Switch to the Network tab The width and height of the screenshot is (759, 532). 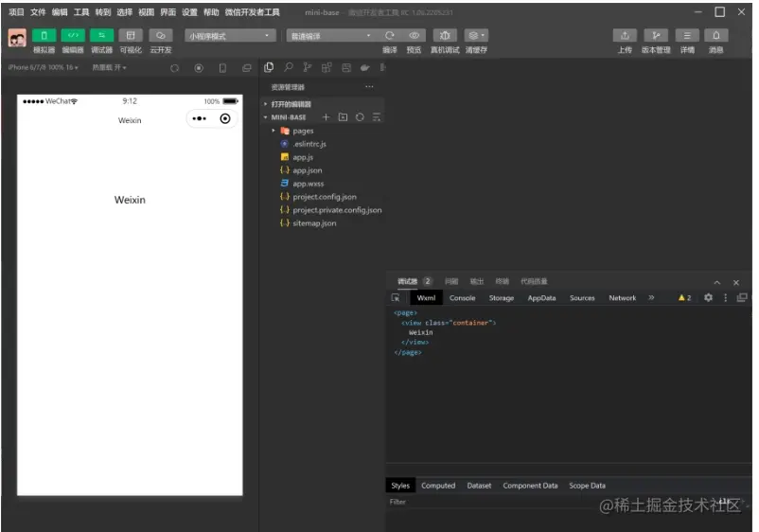pyautogui.click(x=622, y=298)
